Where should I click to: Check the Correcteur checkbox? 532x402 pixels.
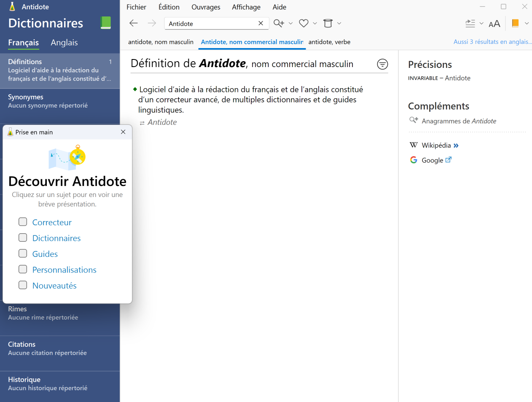click(x=23, y=222)
